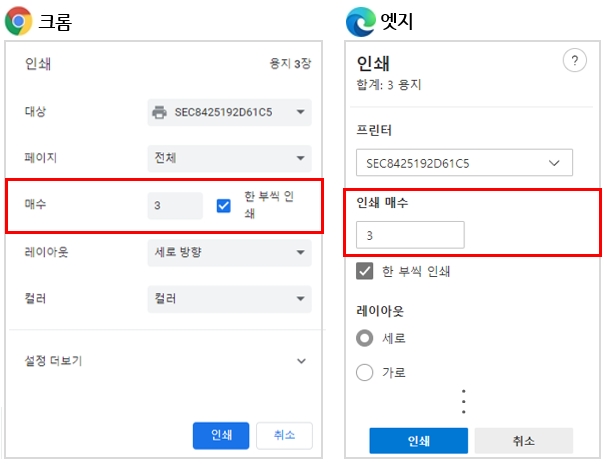Open the 레이아웃 dropdown showing 세로 방향
607x464 pixels.
[x=229, y=252]
